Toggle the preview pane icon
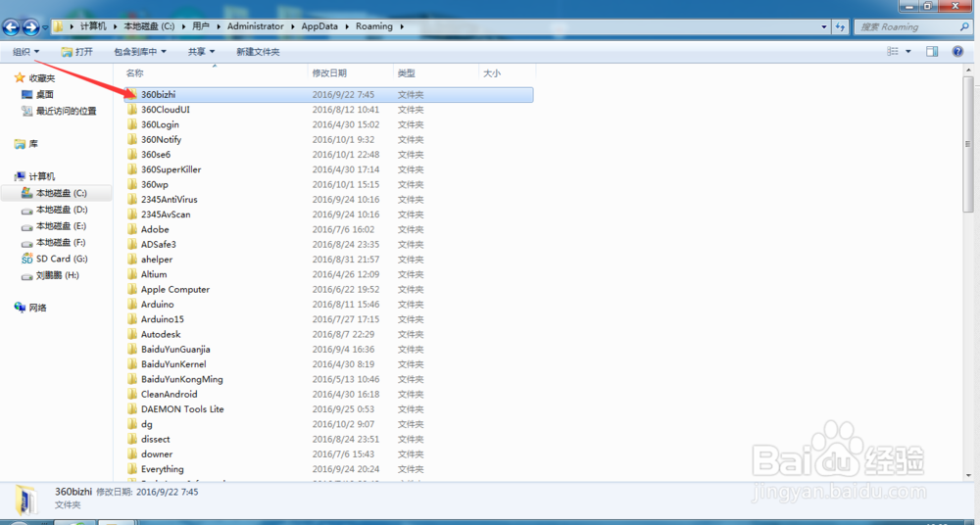This screenshot has width=980, height=525. [932, 52]
